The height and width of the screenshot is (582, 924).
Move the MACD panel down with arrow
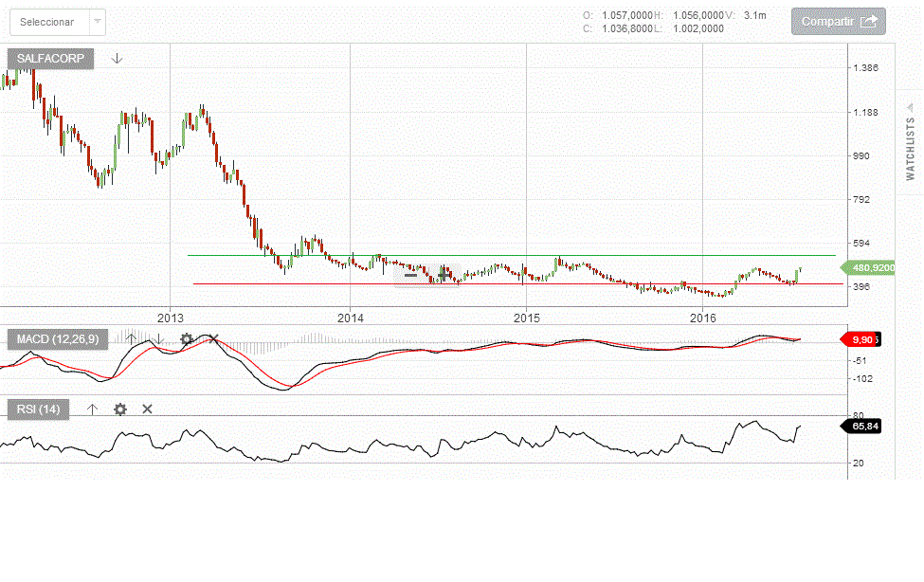(x=158, y=338)
